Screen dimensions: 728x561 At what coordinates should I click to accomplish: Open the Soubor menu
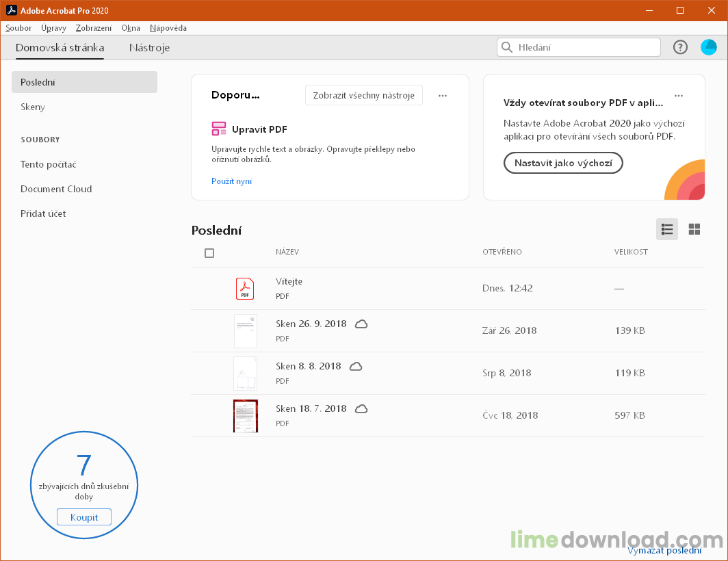pyautogui.click(x=18, y=28)
